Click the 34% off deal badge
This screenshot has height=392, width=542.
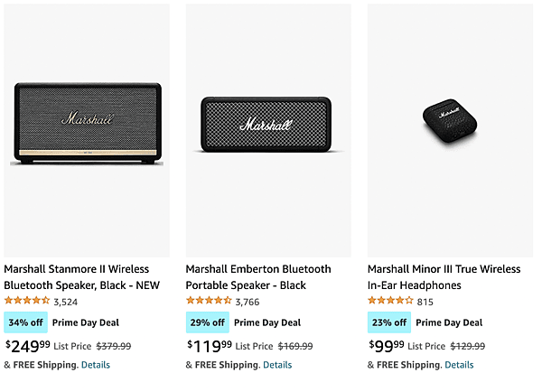[x=25, y=322]
